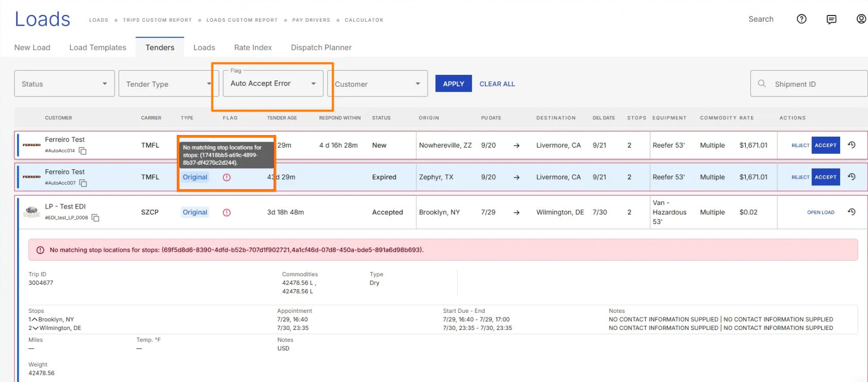Click the Original type tag on Brooklyn, NY row

(195, 212)
